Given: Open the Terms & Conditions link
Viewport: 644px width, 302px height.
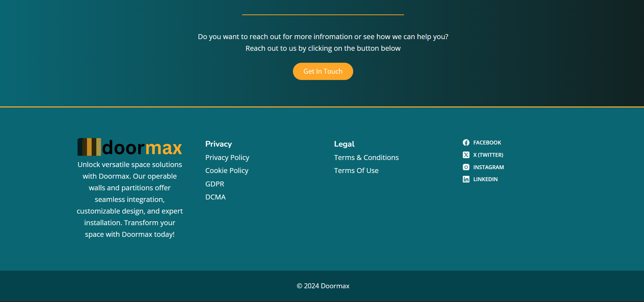Looking at the screenshot, I should tap(366, 158).
